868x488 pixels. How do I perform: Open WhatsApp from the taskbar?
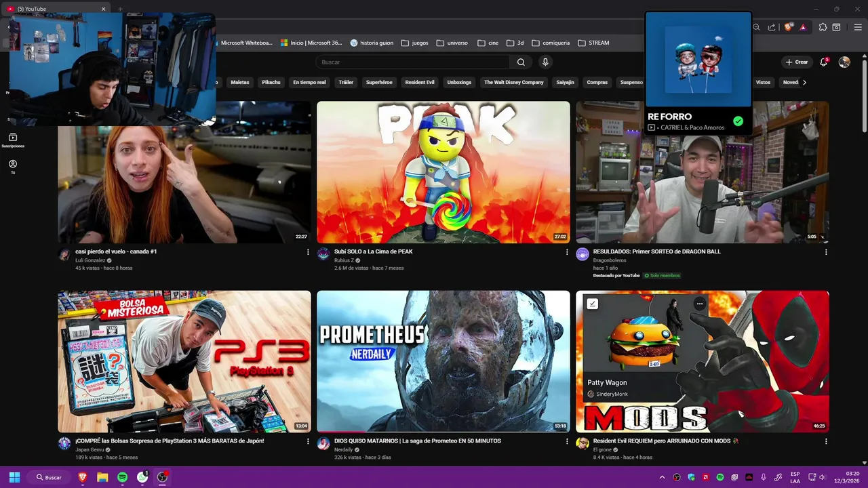tap(142, 477)
